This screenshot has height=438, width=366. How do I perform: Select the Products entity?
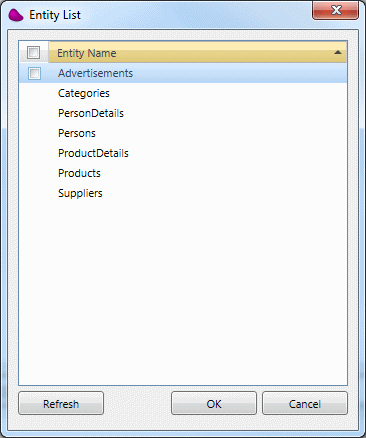79,173
